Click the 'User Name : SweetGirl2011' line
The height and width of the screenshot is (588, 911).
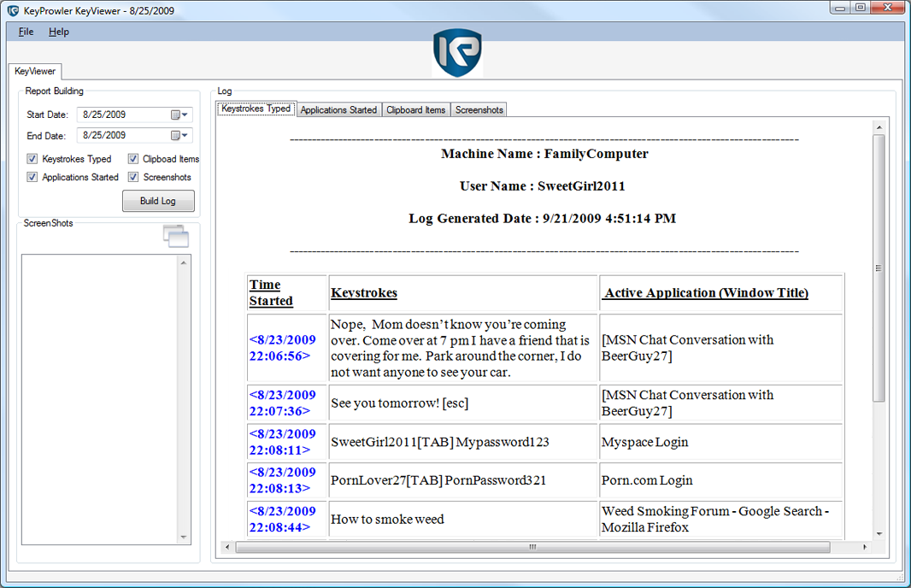(542, 186)
